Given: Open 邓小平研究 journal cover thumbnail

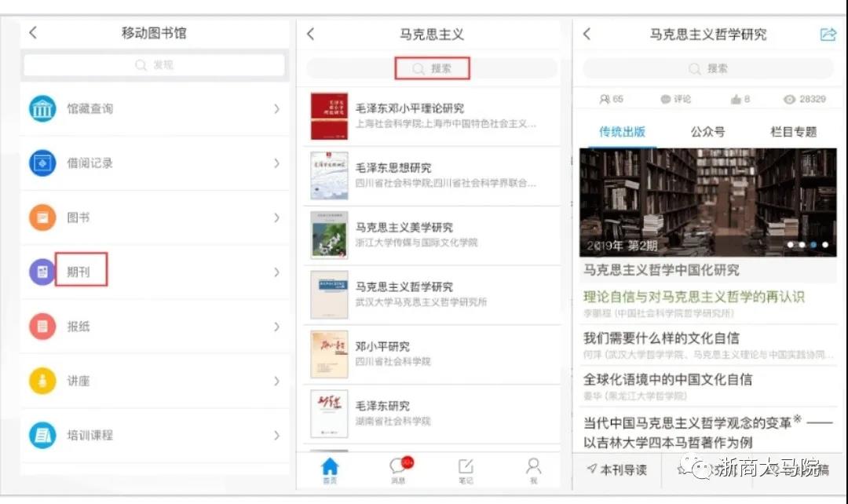Looking at the screenshot, I should pyautogui.click(x=329, y=354).
